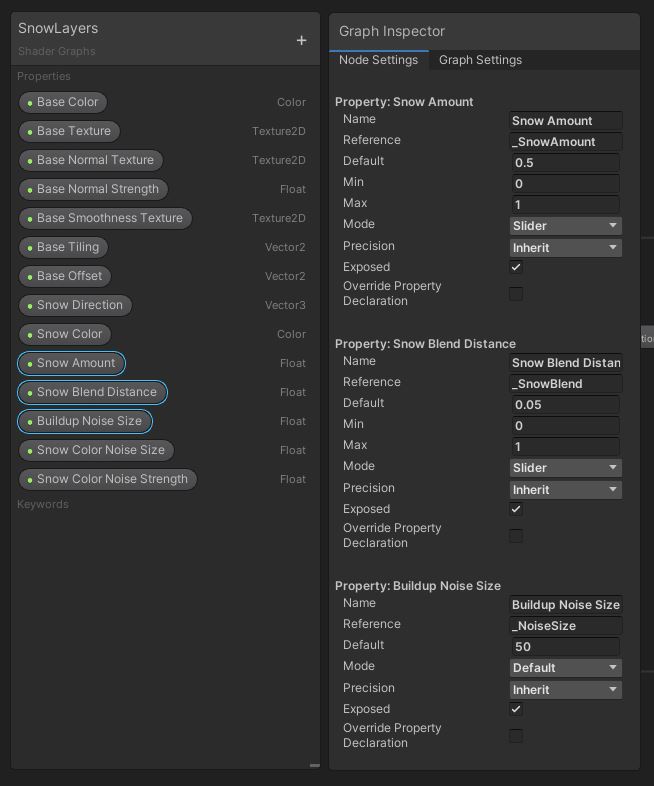Viewport: 654px width, 786px height.
Task: Switch to the Graph Settings tab
Action: pos(480,60)
